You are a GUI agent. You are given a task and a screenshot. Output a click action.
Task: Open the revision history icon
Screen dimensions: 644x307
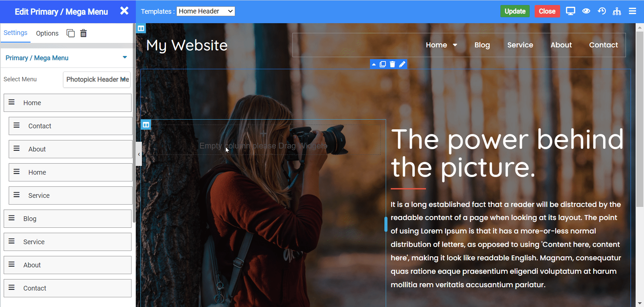tap(602, 11)
